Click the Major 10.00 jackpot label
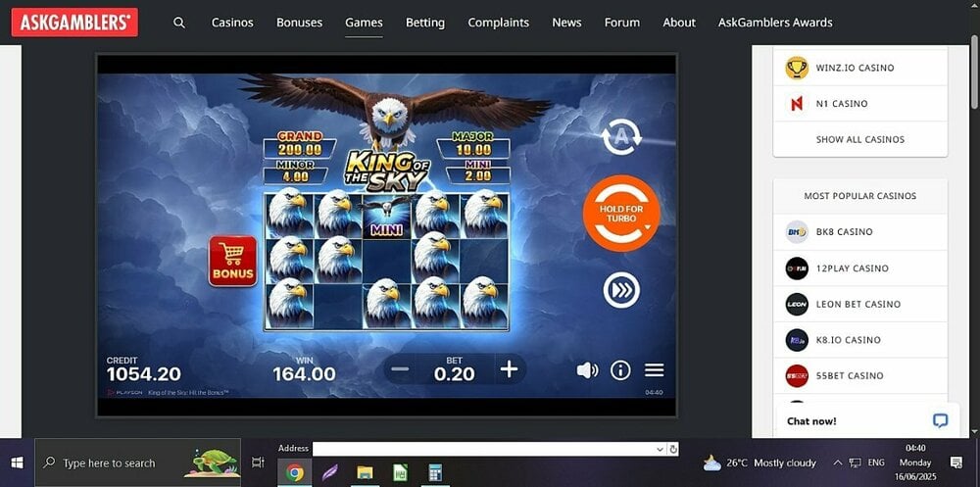Viewport: 980px width, 487px height. point(473,144)
